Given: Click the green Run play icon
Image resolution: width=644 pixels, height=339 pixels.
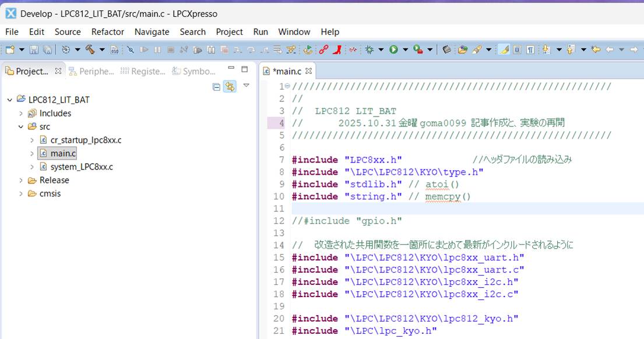Looking at the screenshot, I should [x=393, y=50].
